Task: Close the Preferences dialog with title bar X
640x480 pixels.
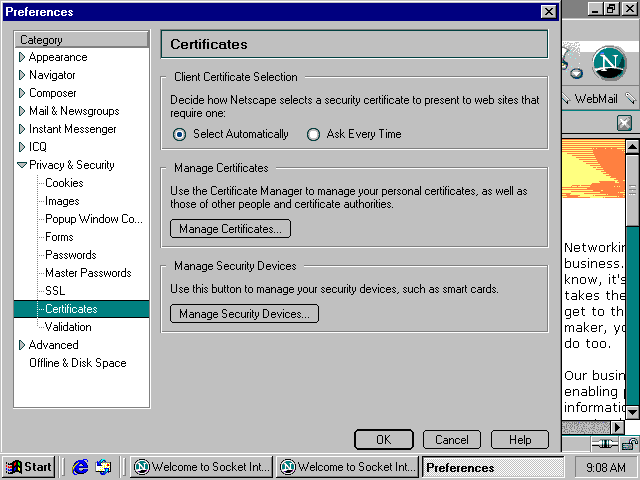Action: (549, 11)
